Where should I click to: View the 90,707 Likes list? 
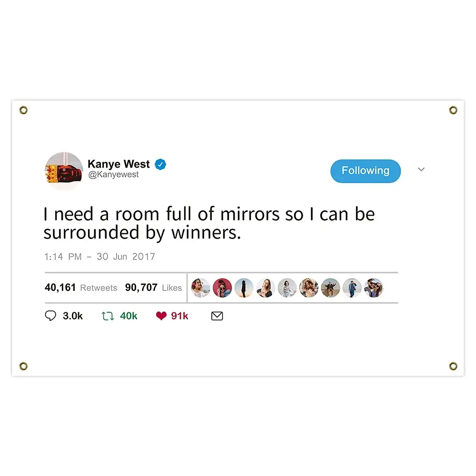(x=153, y=288)
